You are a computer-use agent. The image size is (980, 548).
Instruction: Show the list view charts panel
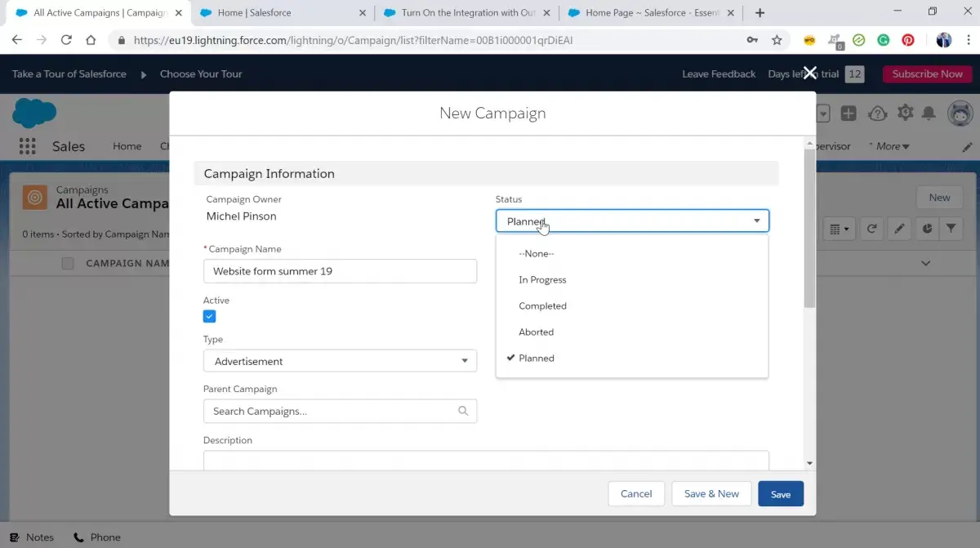click(x=927, y=229)
